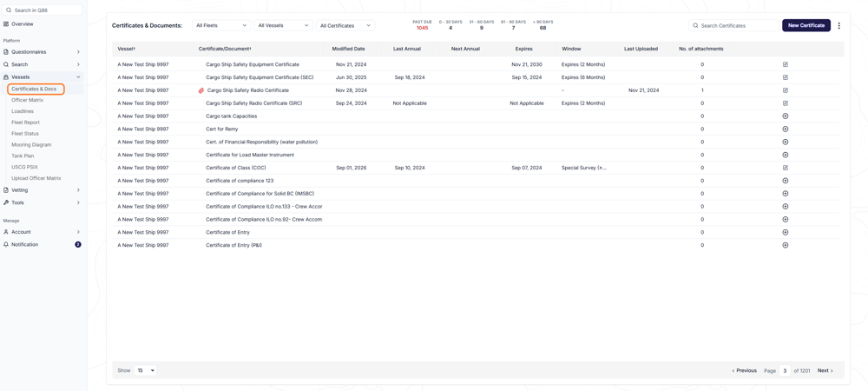Click the attachment paperclip icon on Safety Radio Certificate
The height and width of the screenshot is (391, 868).
click(x=201, y=90)
